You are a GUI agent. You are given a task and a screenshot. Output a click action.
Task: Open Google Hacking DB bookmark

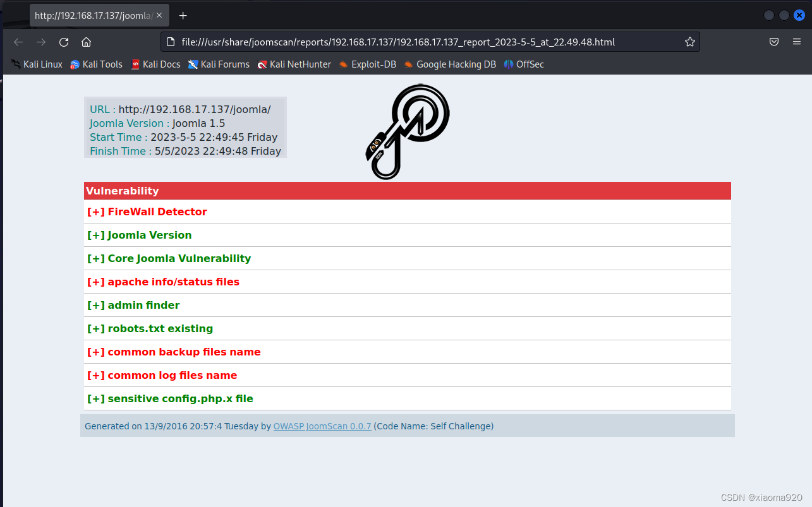[x=450, y=64]
